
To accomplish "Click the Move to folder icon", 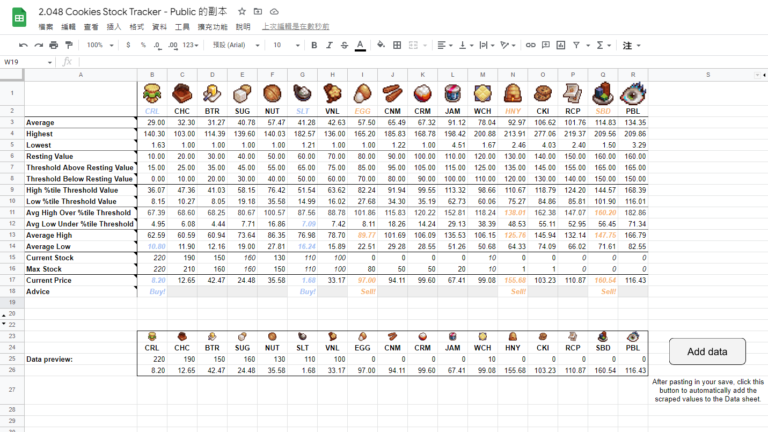I will (258, 11).
